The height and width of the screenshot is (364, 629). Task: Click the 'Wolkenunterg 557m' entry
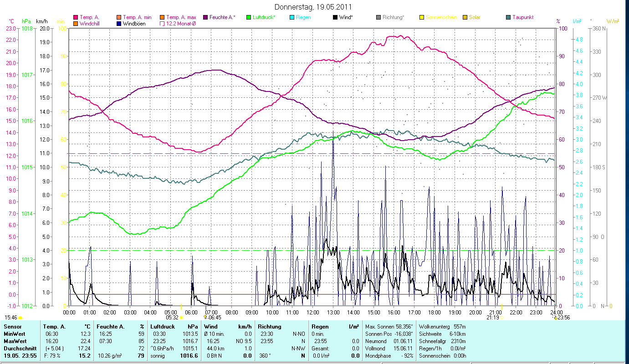[442, 327]
